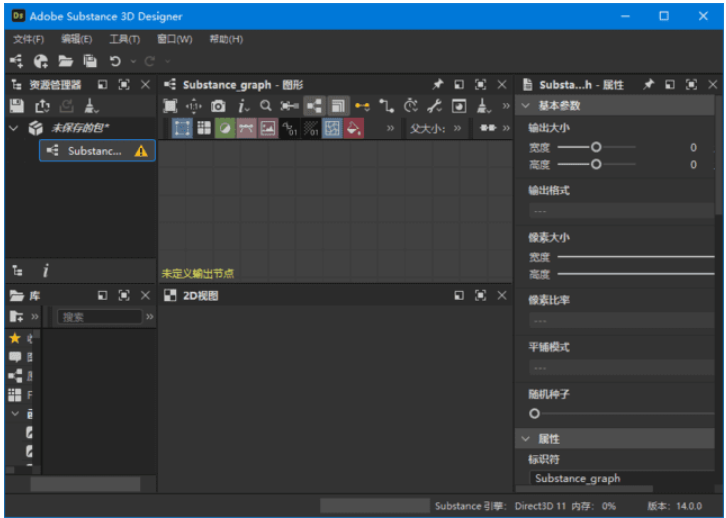726x518 pixels.
Task: Open the yellow link display dropdown
Action: coord(363,106)
